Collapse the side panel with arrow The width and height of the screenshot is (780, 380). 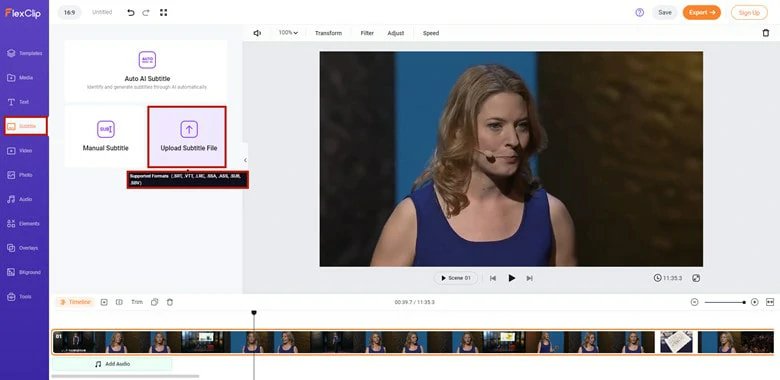point(245,160)
